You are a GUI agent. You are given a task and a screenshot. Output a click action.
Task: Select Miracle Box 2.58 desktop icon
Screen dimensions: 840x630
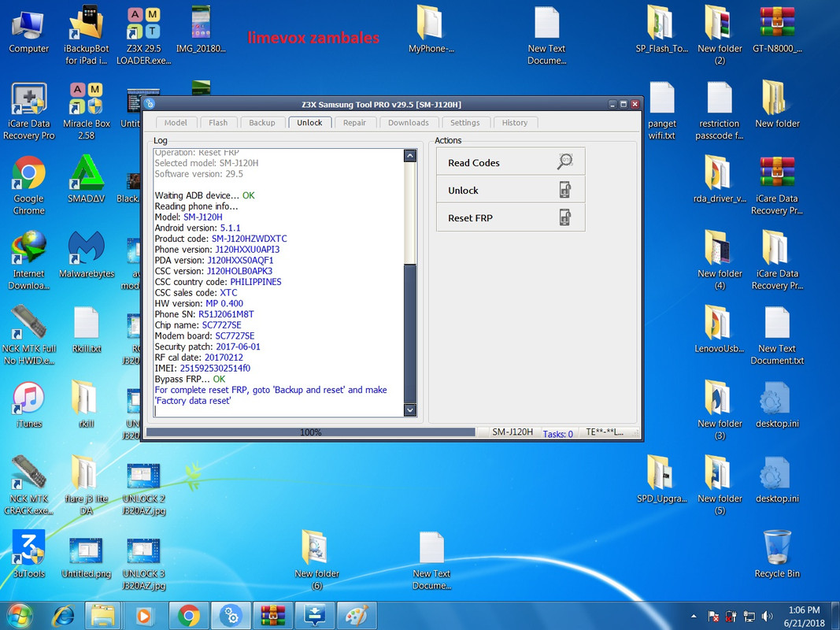[x=87, y=111]
